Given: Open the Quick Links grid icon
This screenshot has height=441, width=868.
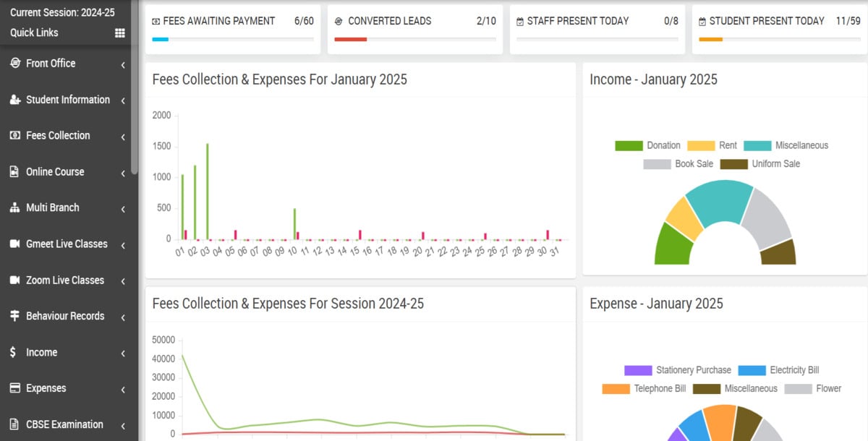Looking at the screenshot, I should click(x=120, y=33).
